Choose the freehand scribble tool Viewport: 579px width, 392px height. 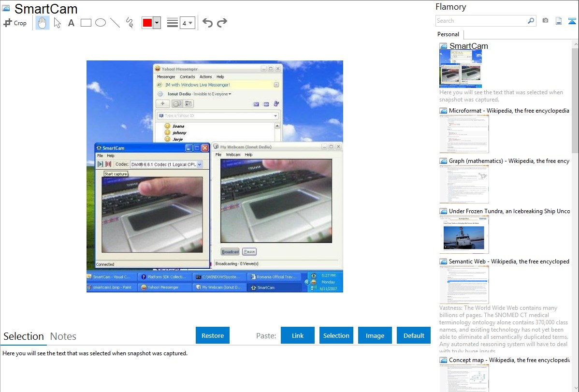[130, 23]
